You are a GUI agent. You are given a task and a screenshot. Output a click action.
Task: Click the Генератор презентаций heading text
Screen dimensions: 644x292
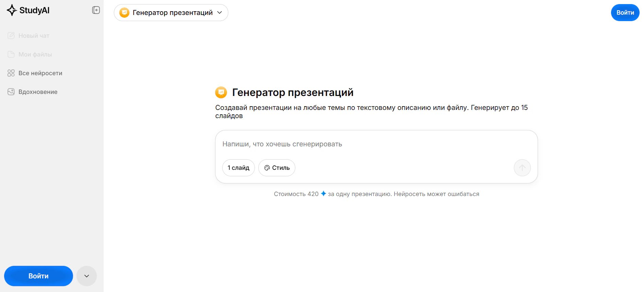pyautogui.click(x=293, y=92)
